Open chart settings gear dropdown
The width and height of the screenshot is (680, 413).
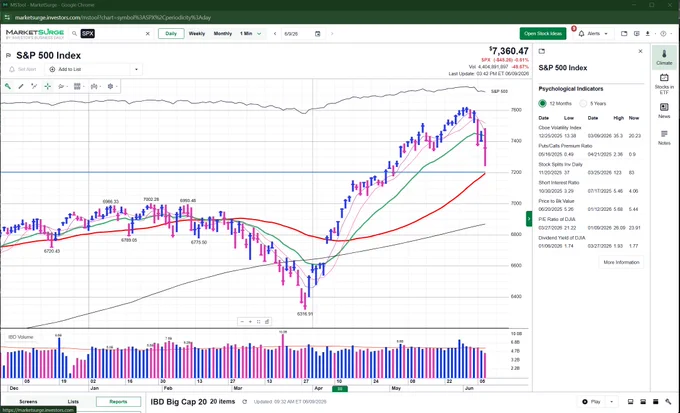112,86
